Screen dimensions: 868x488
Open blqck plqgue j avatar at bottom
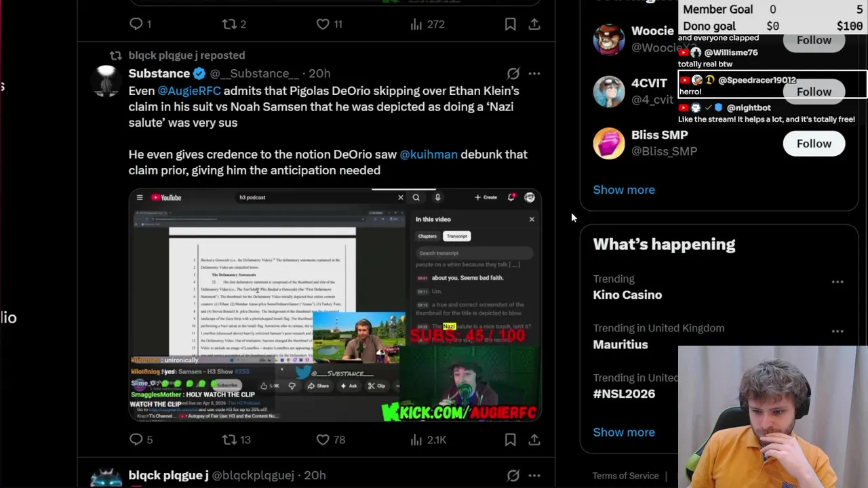[x=106, y=479]
